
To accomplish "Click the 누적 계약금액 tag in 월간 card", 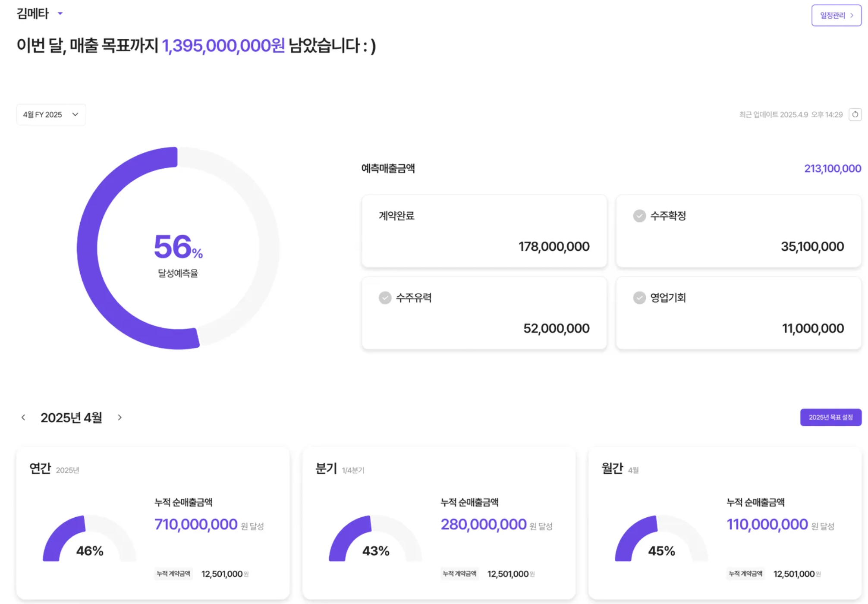I will coord(745,573).
